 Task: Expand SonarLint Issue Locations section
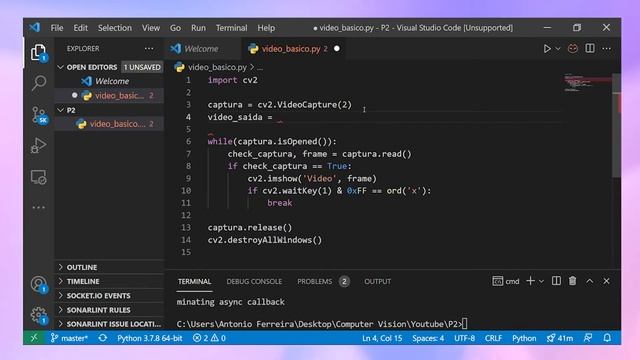[x=109, y=324]
